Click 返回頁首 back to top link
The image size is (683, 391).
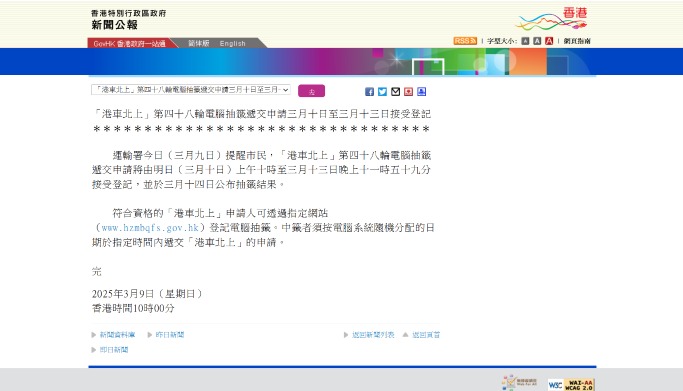(426, 335)
